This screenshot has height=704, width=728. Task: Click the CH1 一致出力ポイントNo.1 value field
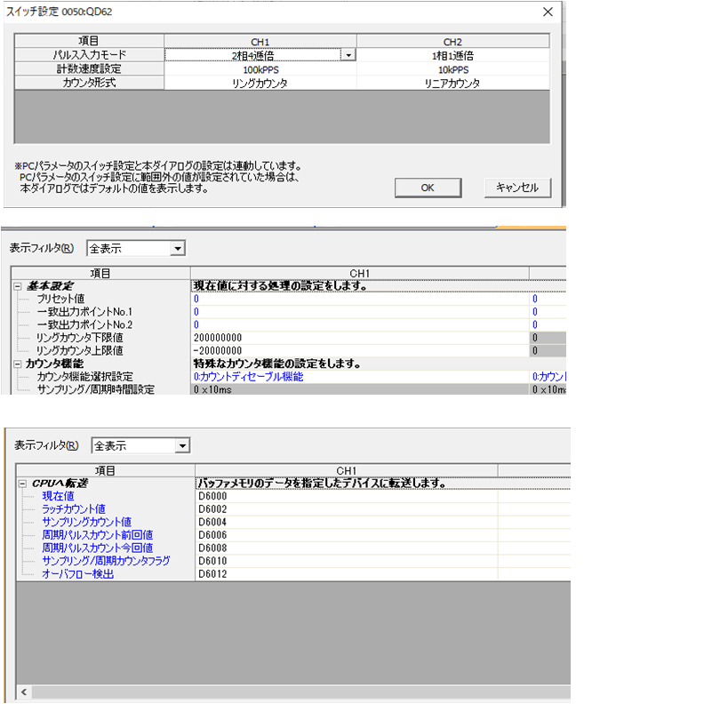[x=360, y=312]
